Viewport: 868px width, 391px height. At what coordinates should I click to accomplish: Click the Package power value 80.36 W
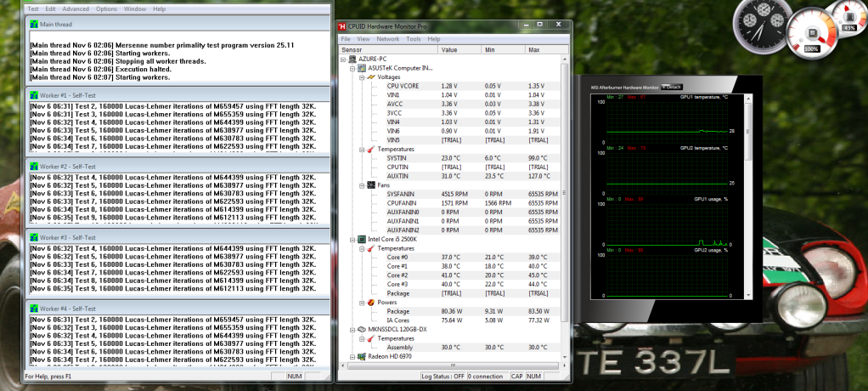451,311
